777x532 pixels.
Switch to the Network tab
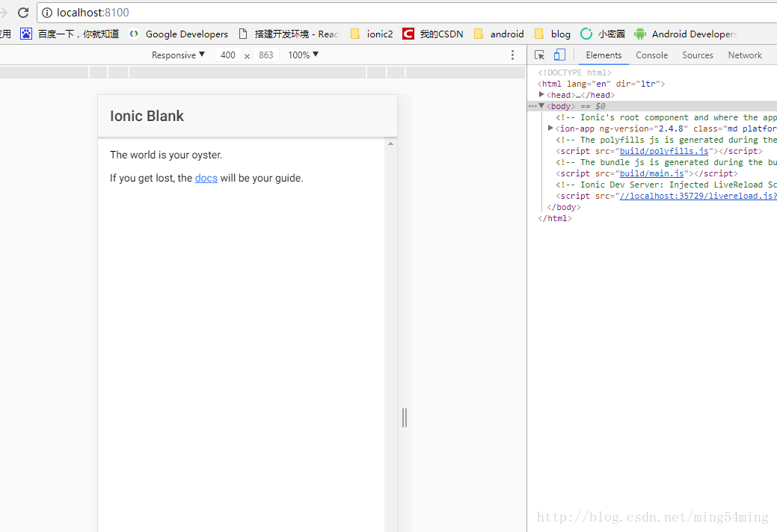coord(745,55)
